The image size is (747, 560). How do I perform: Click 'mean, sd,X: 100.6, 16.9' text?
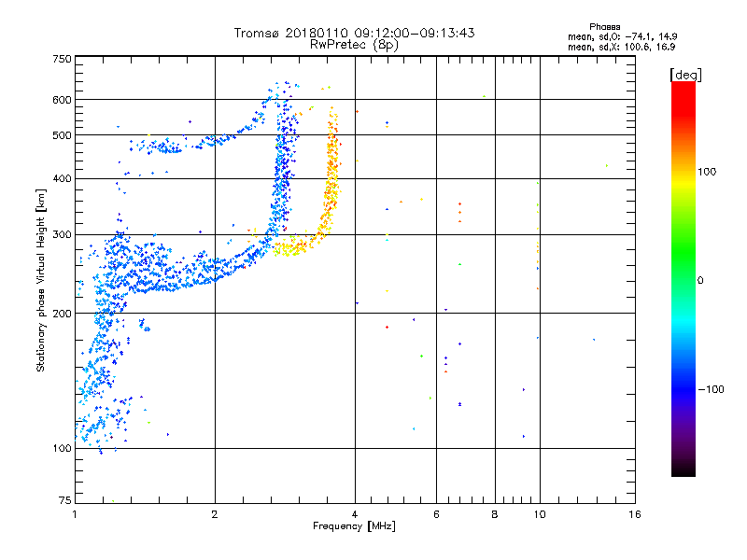coord(621,47)
